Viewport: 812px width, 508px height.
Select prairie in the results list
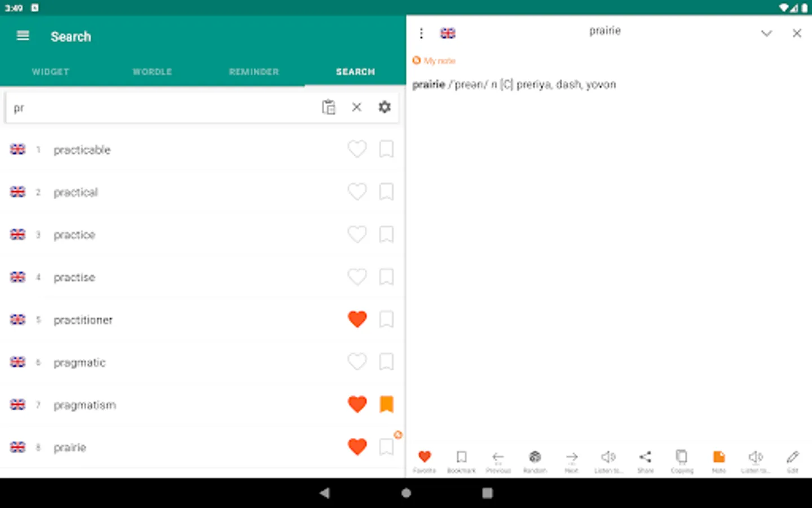[x=70, y=448]
